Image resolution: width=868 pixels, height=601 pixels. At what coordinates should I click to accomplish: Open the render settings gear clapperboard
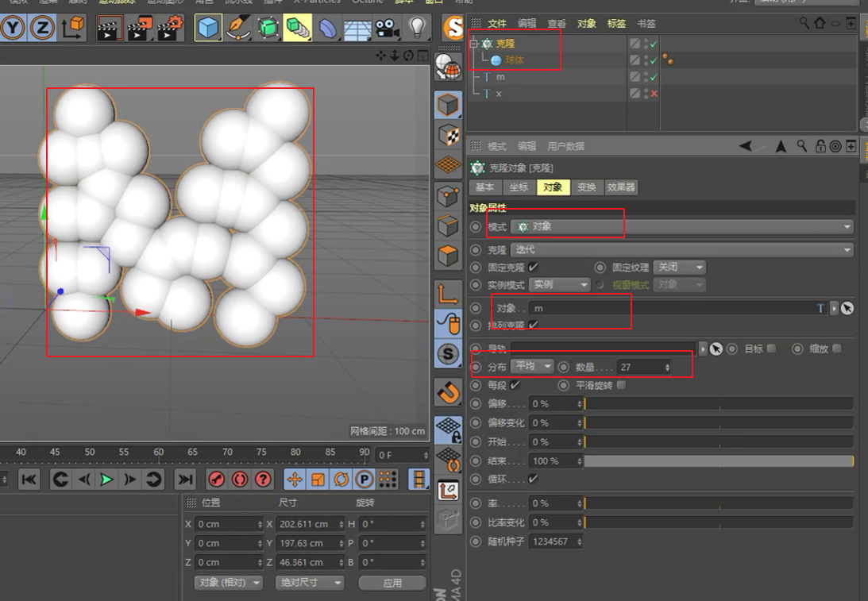170,28
